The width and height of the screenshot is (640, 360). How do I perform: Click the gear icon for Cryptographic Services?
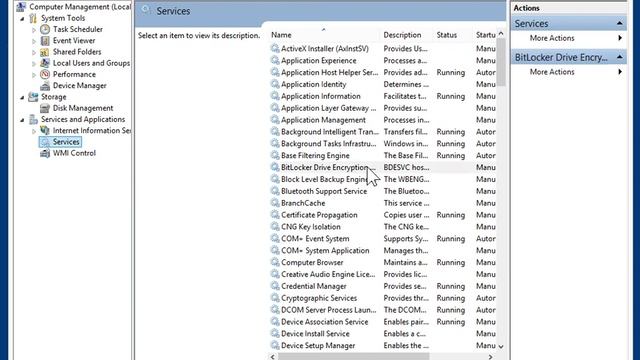pos(275,298)
